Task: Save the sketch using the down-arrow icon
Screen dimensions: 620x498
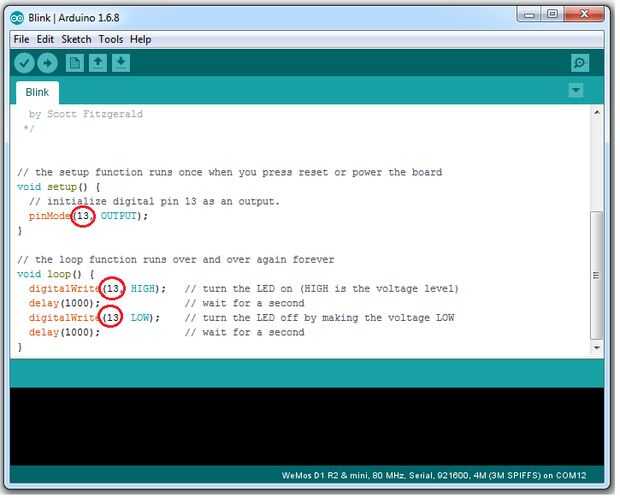Action: tap(121, 63)
